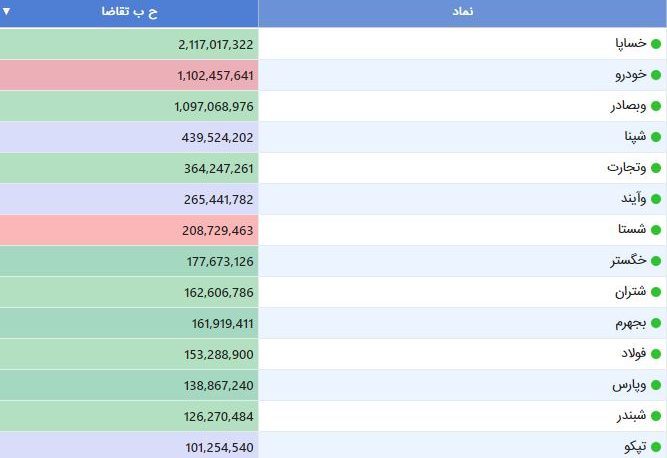Click the green status dot beside خگستر
The image size is (667, 458).
(656, 261)
